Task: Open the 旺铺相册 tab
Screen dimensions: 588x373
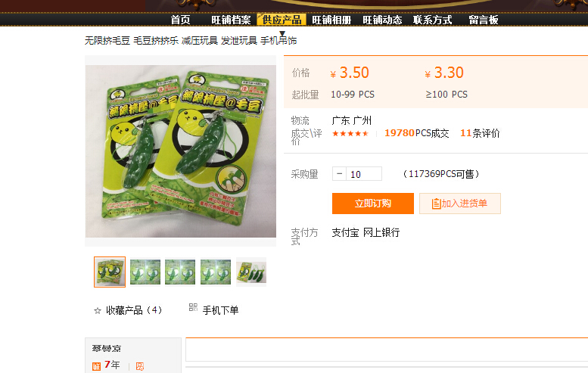Action: click(x=331, y=20)
